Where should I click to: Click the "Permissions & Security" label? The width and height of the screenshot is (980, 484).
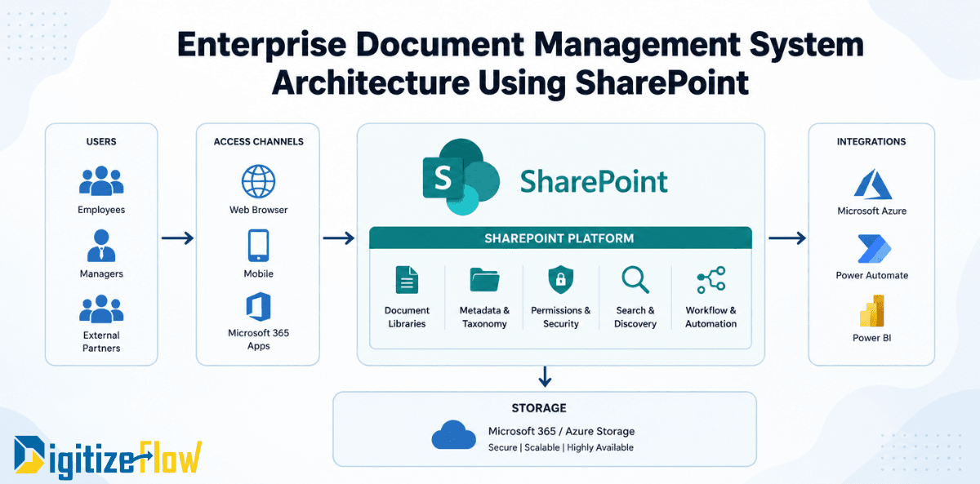tap(560, 317)
